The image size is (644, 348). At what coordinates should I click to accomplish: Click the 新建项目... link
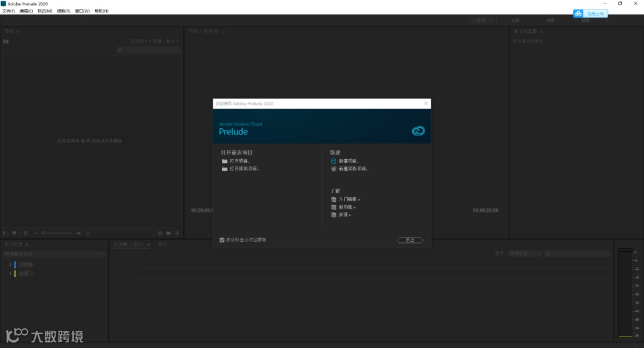tap(349, 161)
